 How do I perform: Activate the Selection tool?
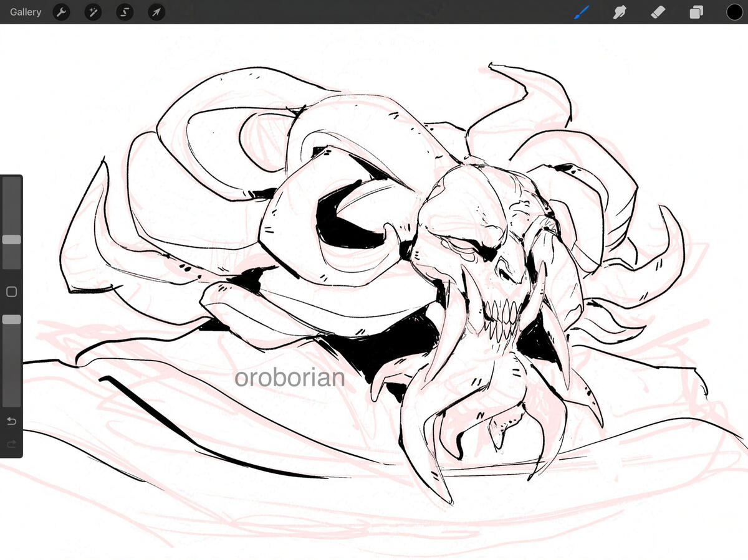[x=125, y=12]
